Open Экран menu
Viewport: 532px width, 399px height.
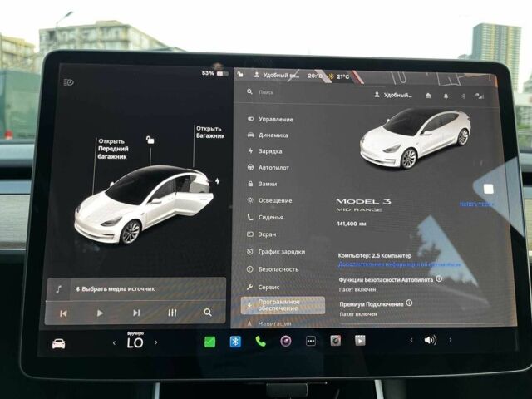coord(262,234)
